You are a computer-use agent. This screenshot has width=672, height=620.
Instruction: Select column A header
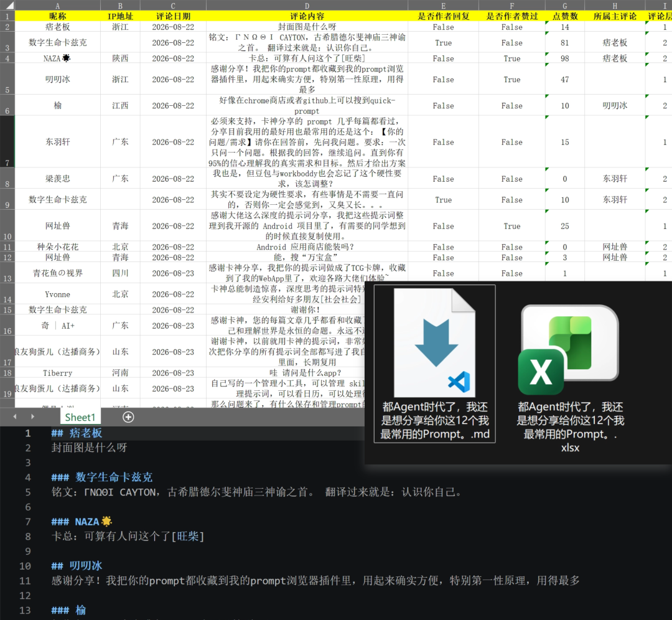click(57, 5)
